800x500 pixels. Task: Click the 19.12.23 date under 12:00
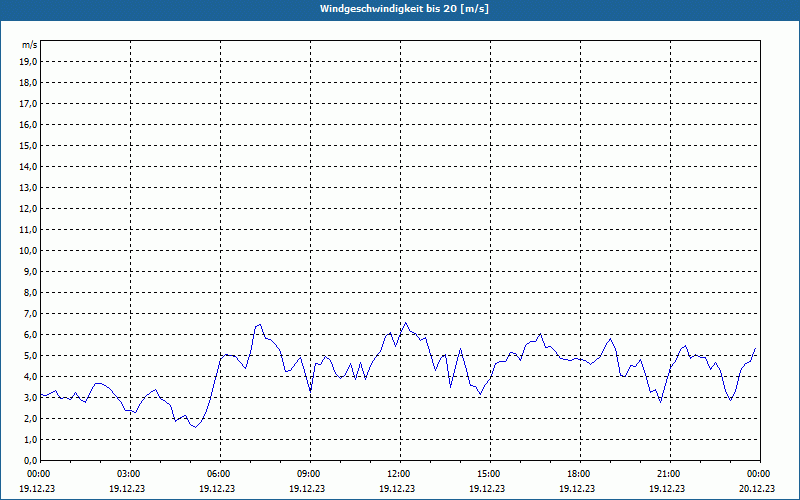[396, 489]
